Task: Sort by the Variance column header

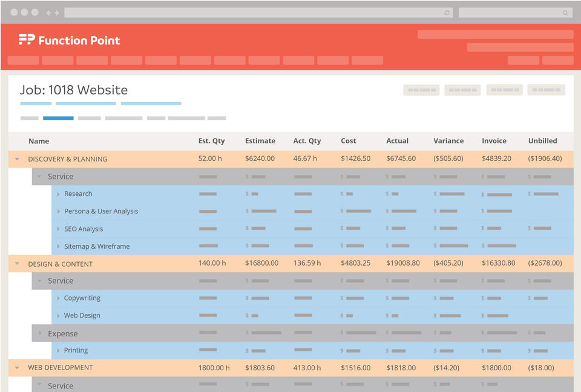Action: pos(448,141)
